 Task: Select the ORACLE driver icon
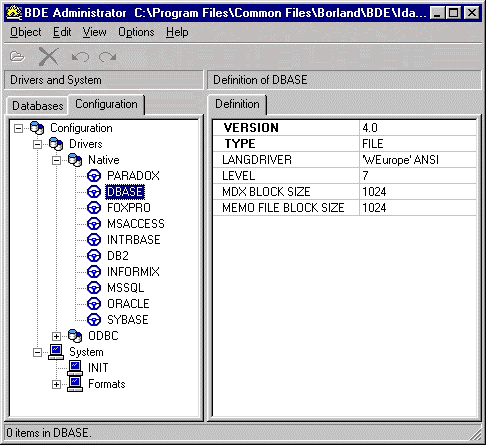[x=94, y=304]
